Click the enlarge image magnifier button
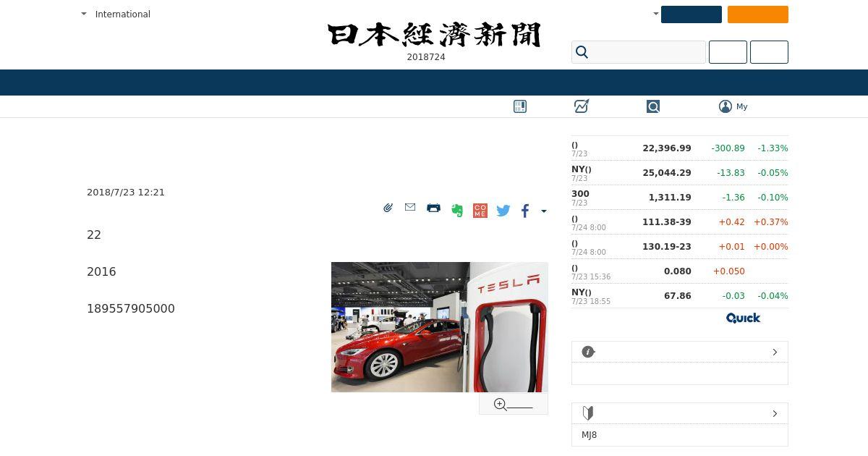868x456 pixels. (514, 405)
